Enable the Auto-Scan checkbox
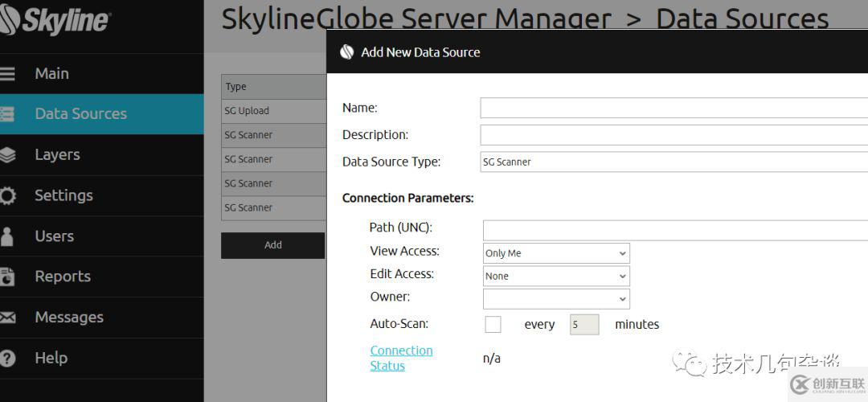 click(x=493, y=325)
